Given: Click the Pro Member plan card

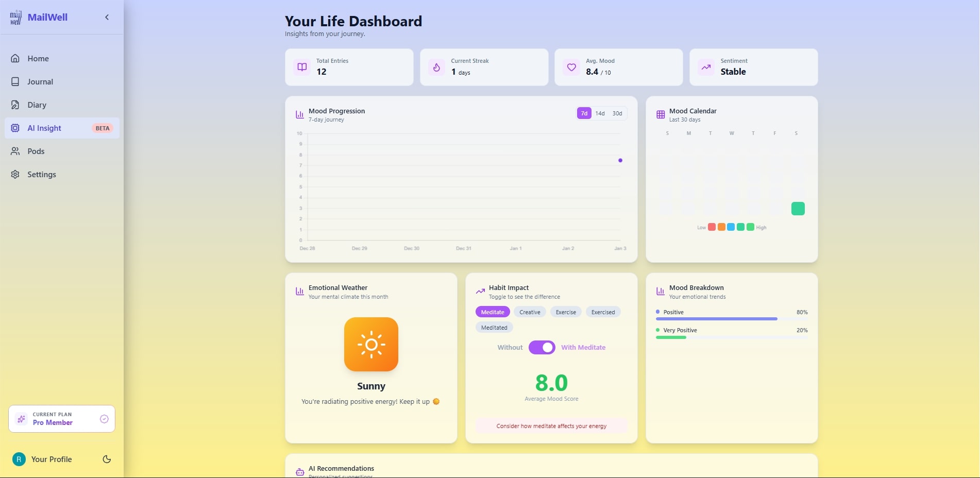Looking at the screenshot, I should (62, 419).
